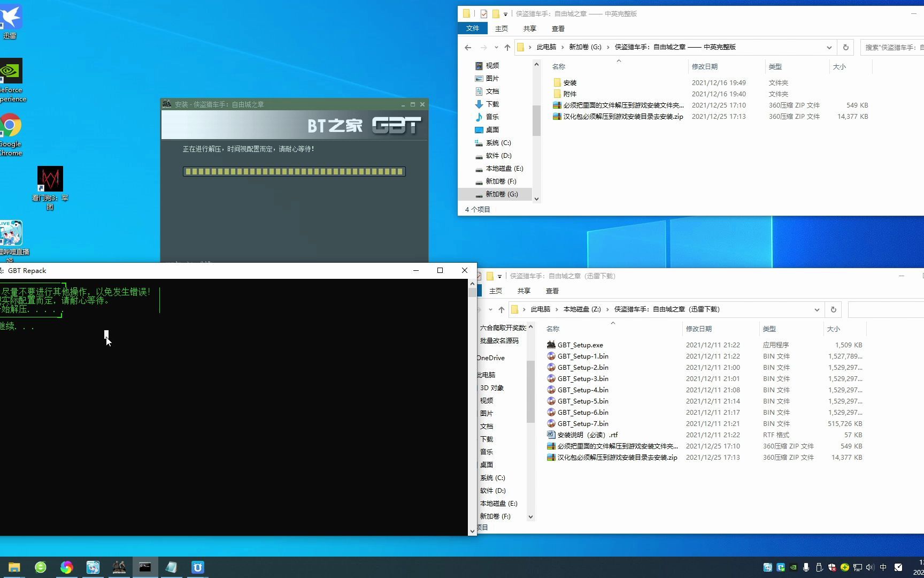The image size is (924, 578).
Task: Expand chevron after 此电脑 in top address bar
Action: [563, 47]
